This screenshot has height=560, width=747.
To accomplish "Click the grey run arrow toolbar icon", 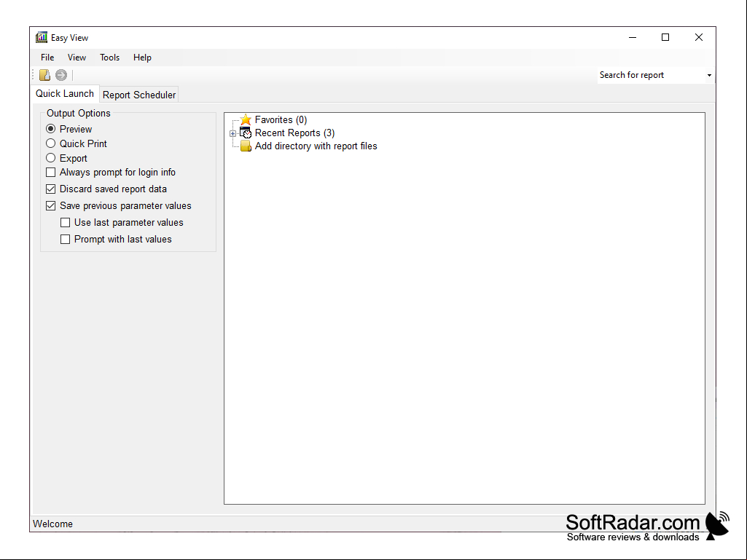I will tap(61, 75).
